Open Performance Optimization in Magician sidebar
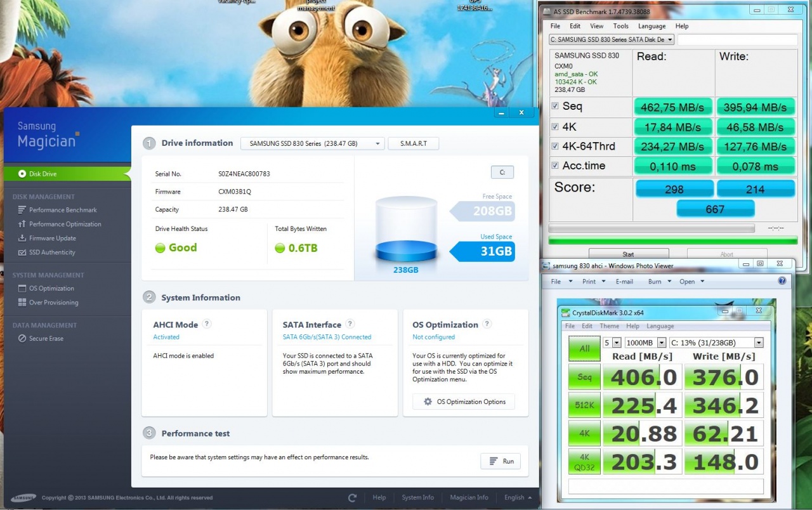This screenshot has width=812, height=510. click(x=60, y=224)
